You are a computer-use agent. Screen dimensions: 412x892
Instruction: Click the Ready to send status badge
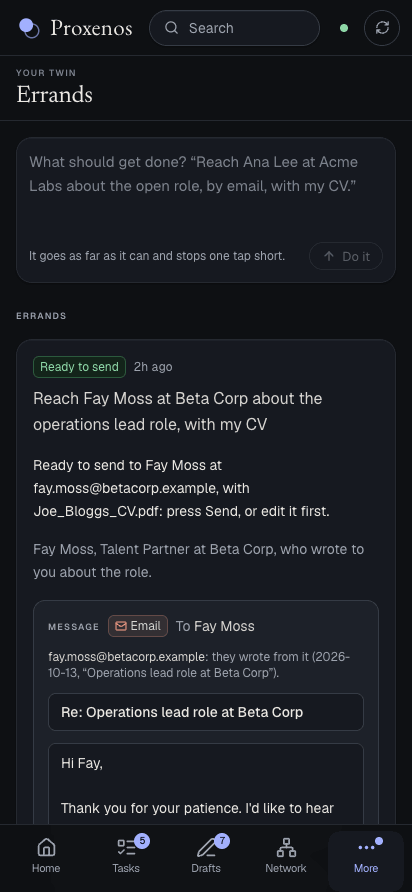click(x=79, y=367)
